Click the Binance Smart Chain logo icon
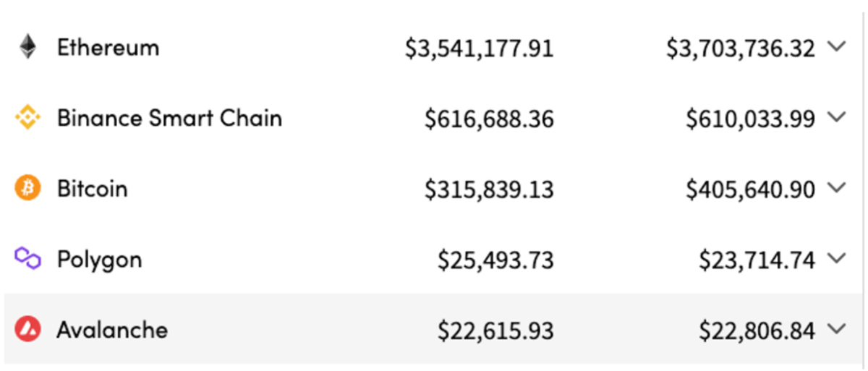The image size is (868, 371). pyautogui.click(x=27, y=118)
